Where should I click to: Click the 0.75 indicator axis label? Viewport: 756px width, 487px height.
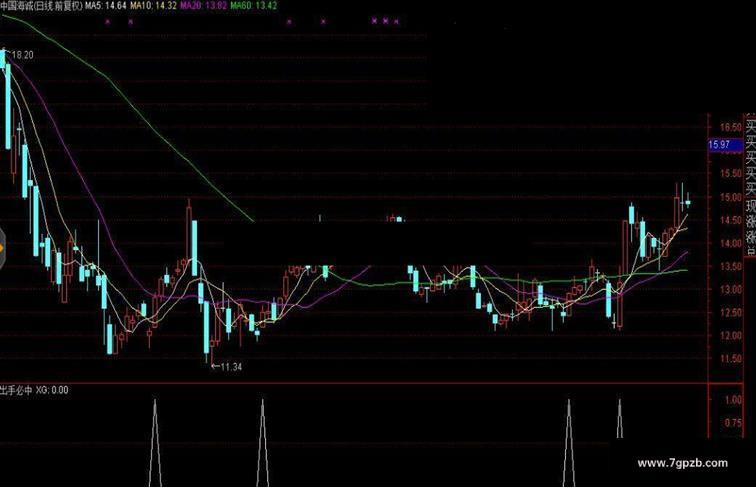(733, 423)
